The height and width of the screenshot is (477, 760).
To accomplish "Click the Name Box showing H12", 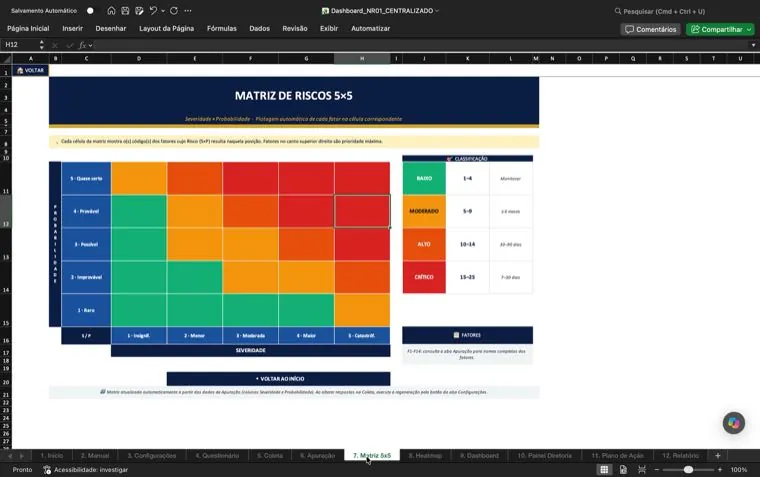I will pos(19,45).
